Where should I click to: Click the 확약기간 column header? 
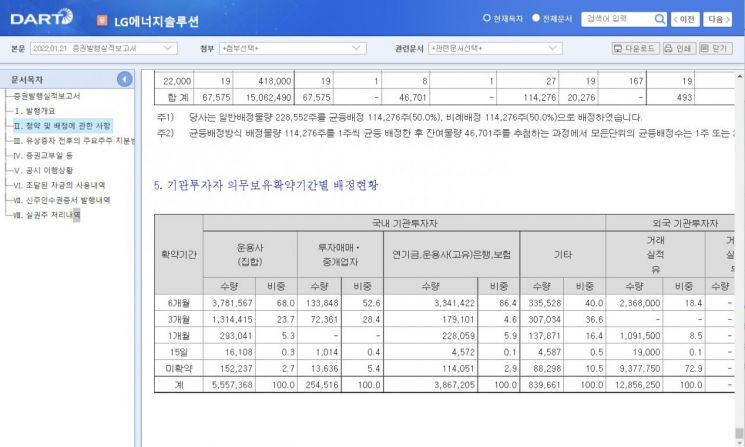coord(179,255)
